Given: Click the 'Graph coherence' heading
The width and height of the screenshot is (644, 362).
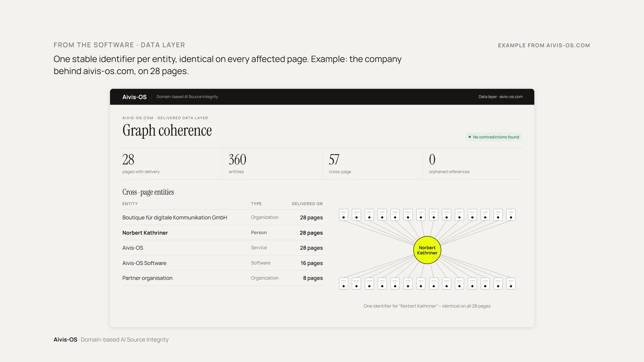Looking at the screenshot, I should [x=167, y=130].
